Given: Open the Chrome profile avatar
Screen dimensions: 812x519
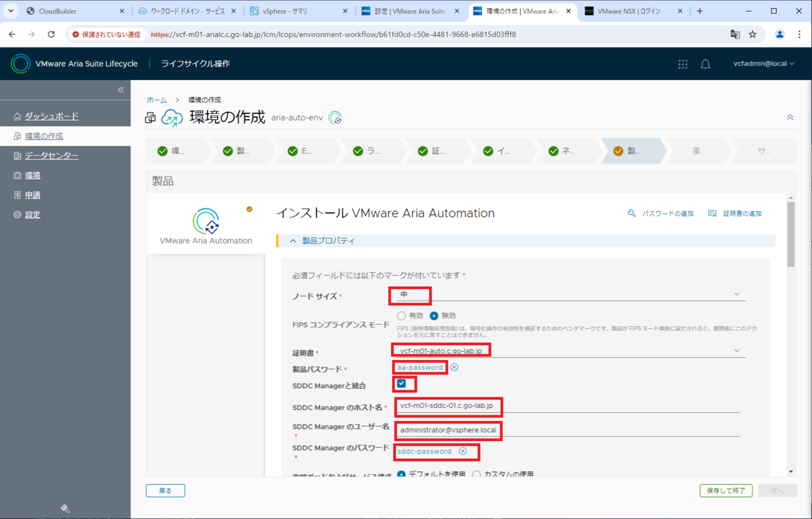Looking at the screenshot, I should click(x=780, y=34).
